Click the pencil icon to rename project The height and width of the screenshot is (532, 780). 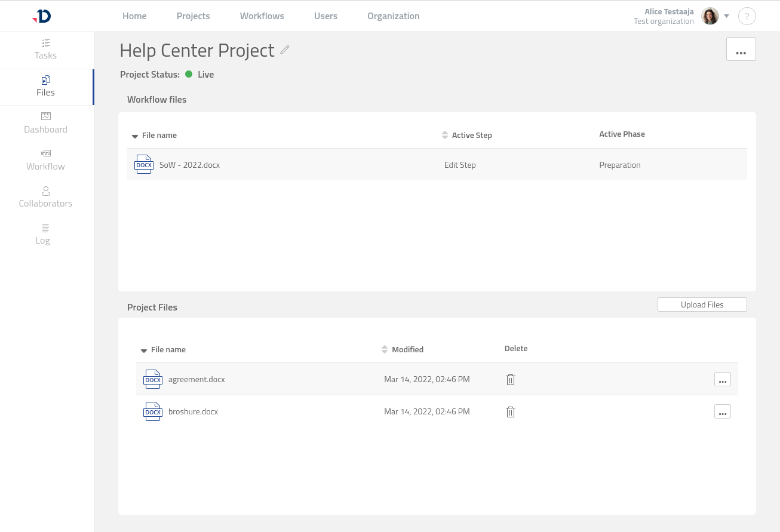tap(285, 50)
